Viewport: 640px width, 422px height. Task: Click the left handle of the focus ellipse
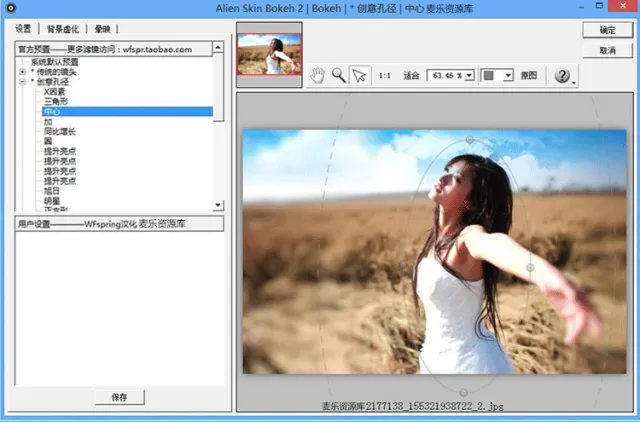pos(403,265)
